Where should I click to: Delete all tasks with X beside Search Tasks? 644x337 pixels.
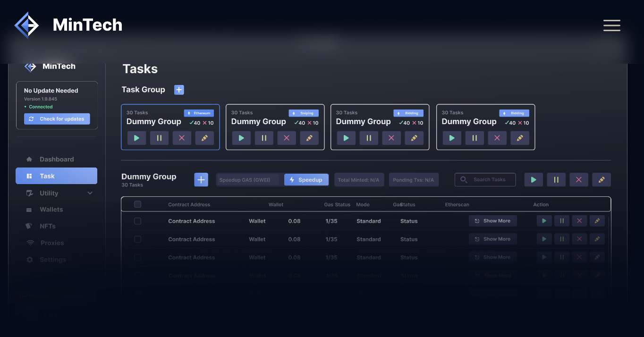[x=579, y=180]
